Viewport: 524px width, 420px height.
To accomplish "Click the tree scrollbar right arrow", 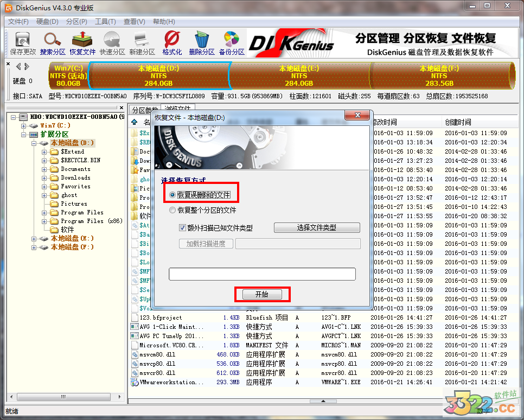I will coord(120,397).
